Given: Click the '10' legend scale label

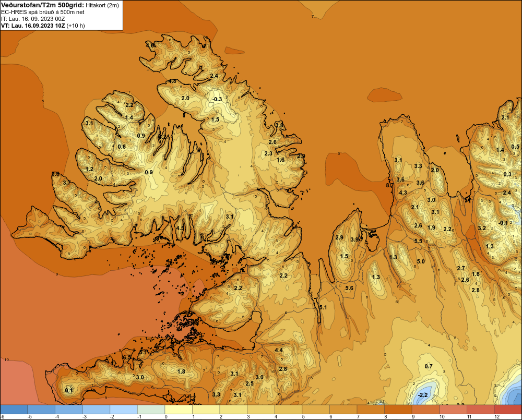Looking at the screenshot, I should (442, 417).
